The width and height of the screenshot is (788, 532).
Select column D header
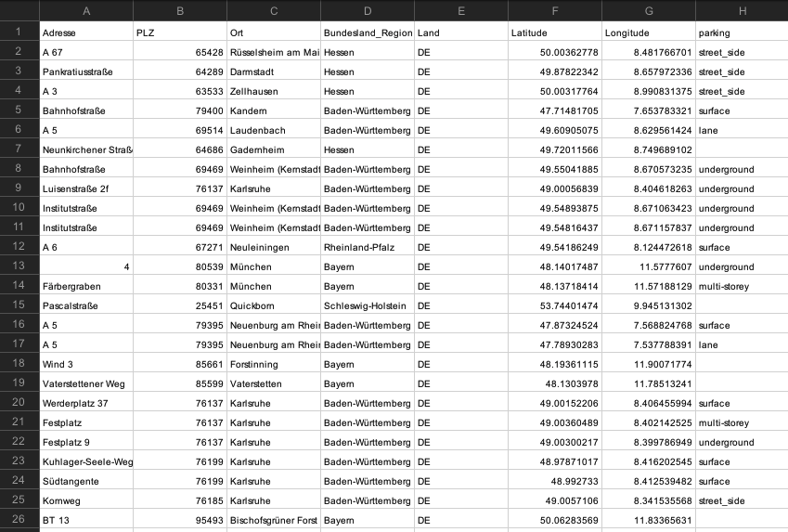tap(368, 10)
